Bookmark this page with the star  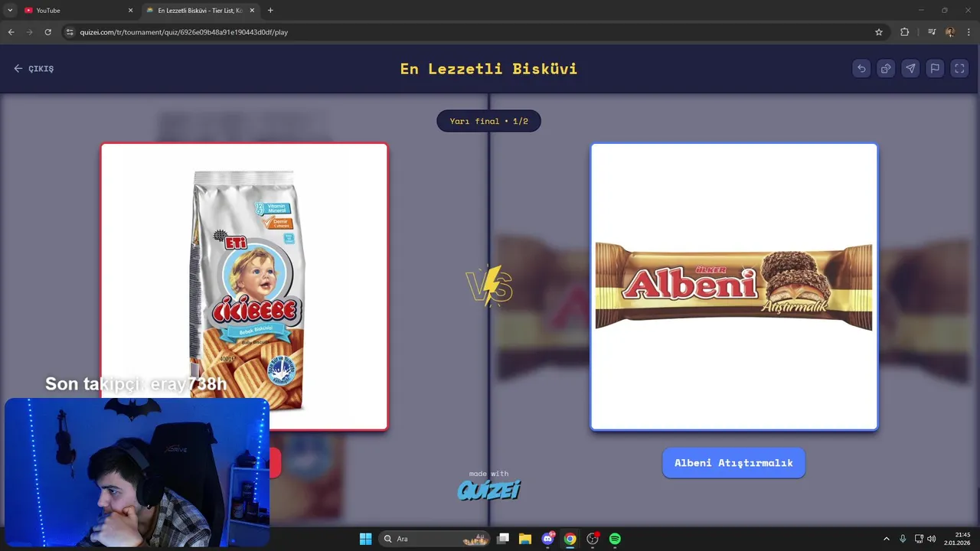coord(879,32)
